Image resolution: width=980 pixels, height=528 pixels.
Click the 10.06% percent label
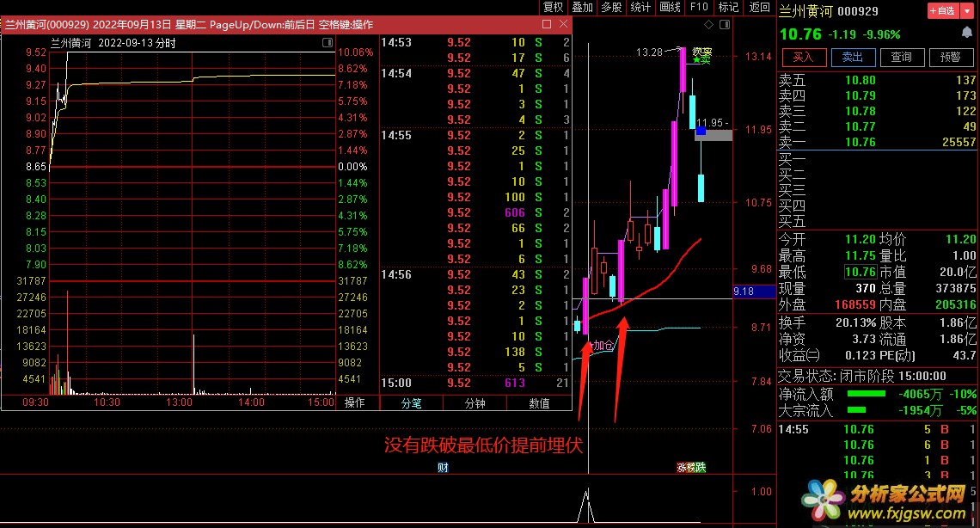point(355,52)
